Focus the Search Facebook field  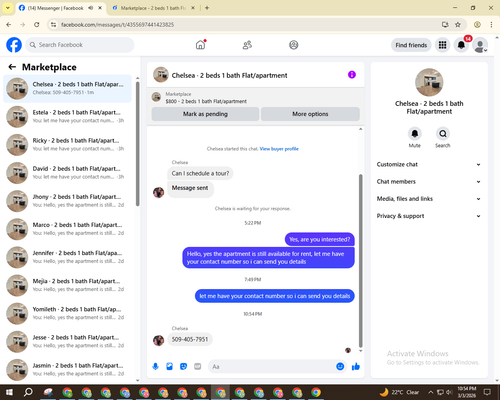pos(80,45)
